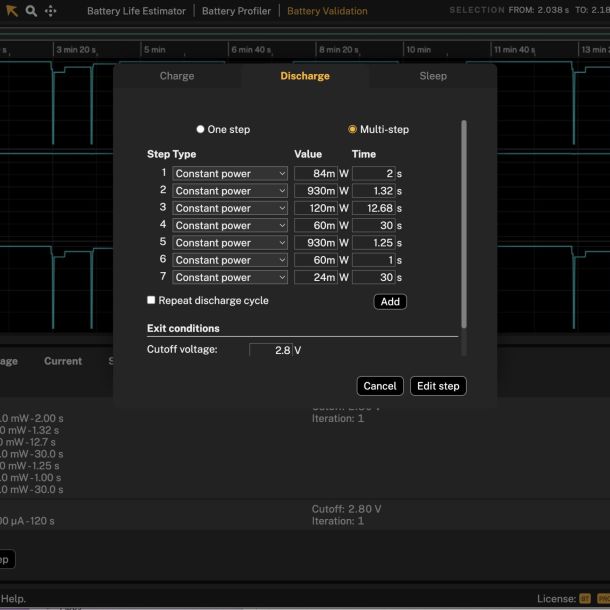Select the pan/move tool
Screen dimensions: 610x610
[x=51, y=11]
